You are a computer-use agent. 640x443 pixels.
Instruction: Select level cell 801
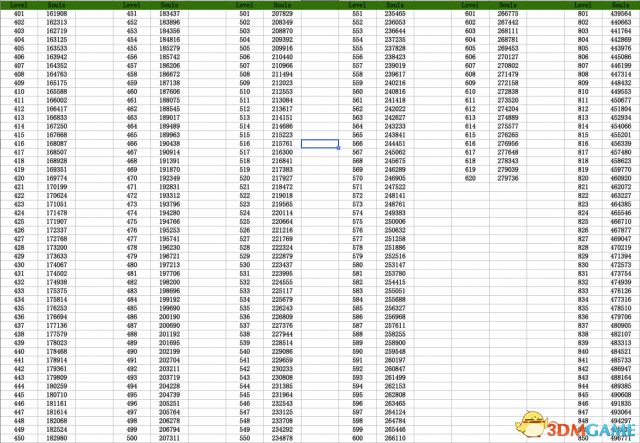[x=583, y=14]
